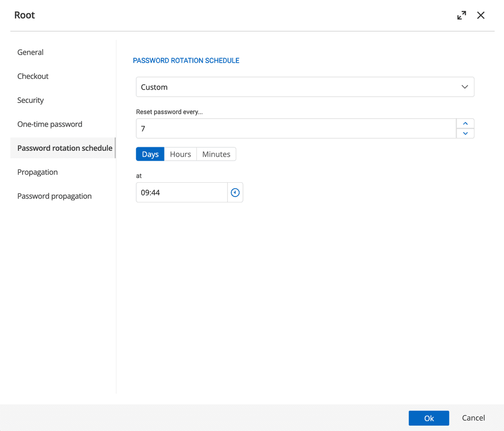Click the 09:44 time input field
This screenshot has width=504, height=431.
click(181, 193)
